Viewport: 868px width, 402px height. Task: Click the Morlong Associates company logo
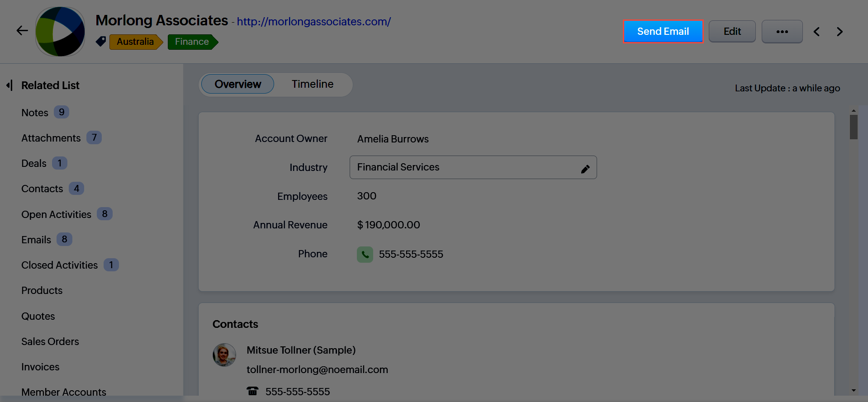[x=60, y=32]
